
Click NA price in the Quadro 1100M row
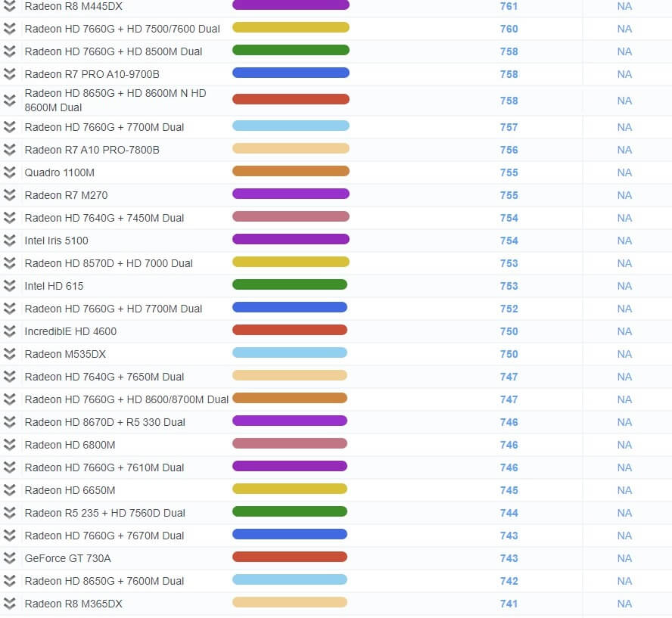click(x=624, y=173)
